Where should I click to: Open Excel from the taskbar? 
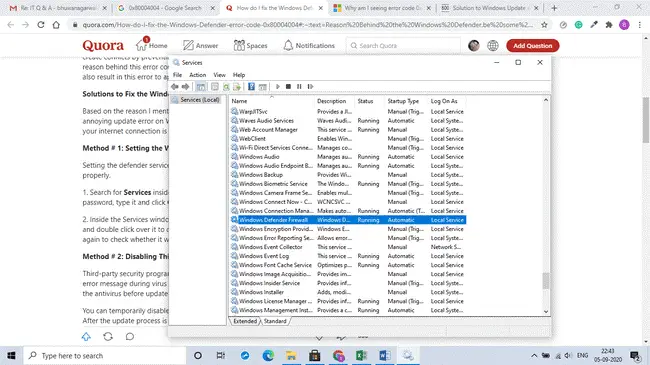361,355
